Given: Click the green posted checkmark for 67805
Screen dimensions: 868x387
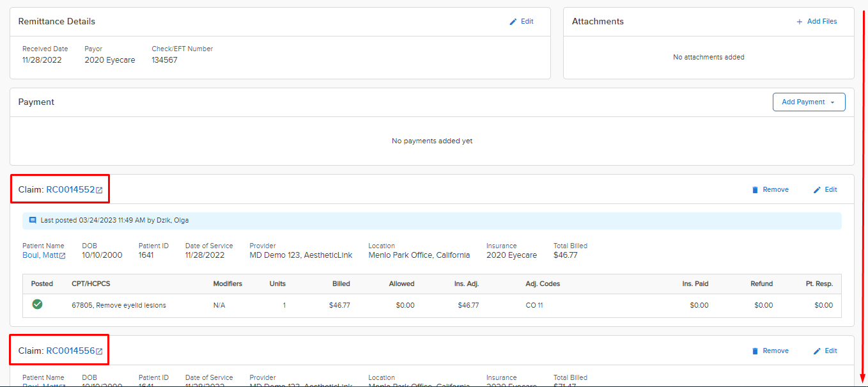Looking at the screenshot, I should 37,304.
